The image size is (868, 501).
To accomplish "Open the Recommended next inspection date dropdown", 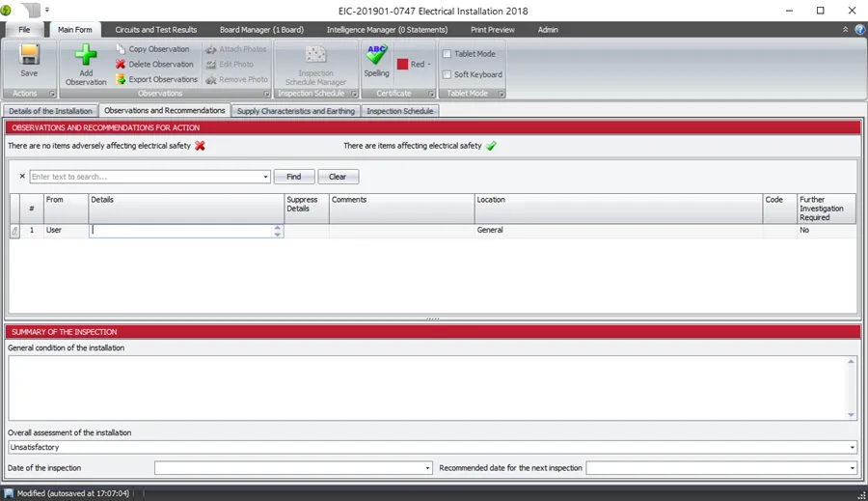I will pyautogui.click(x=853, y=468).
